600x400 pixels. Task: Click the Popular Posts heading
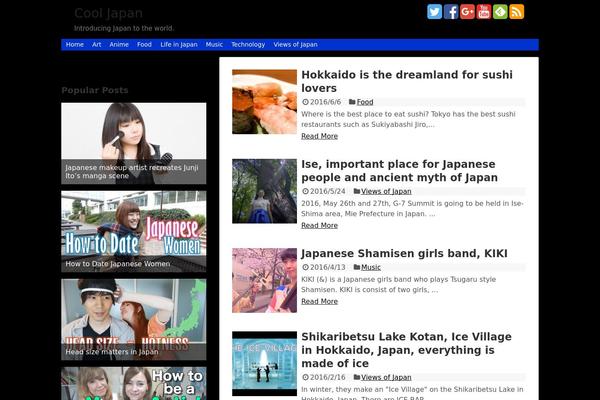pyautogui.click(x=95, y=90)
